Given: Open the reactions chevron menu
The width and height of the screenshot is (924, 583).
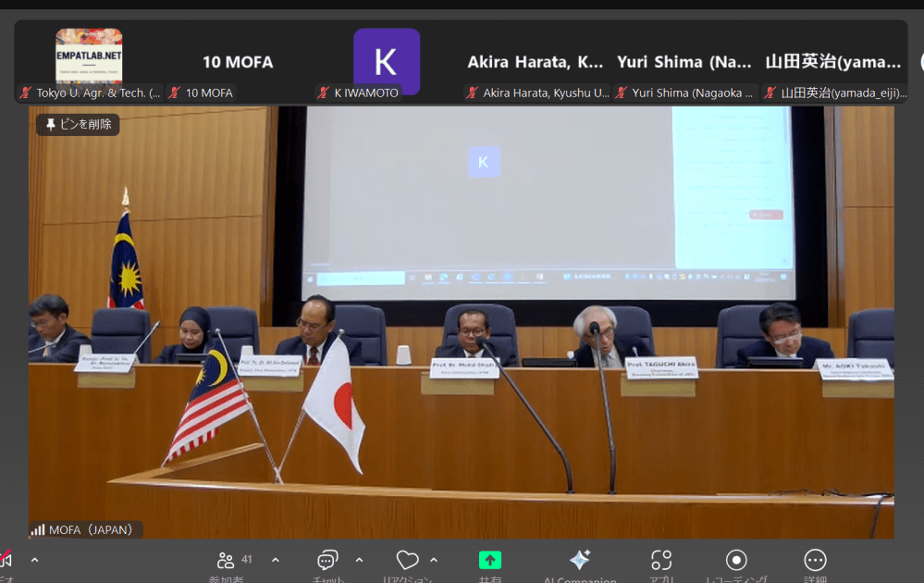Looking at the screenshot, I should tap(434, 559).
